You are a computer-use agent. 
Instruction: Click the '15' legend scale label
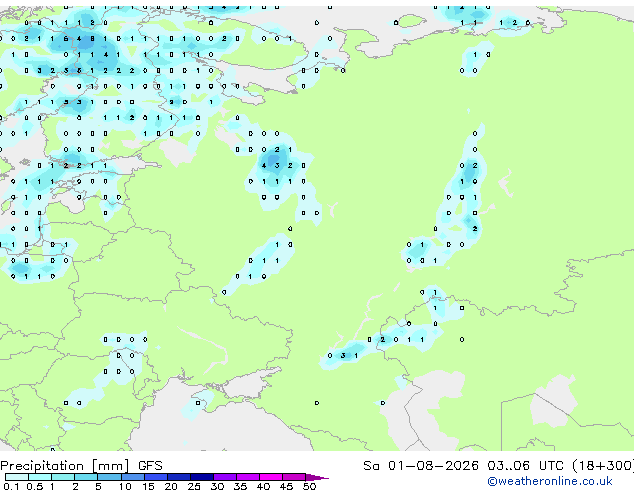pos(148,486)
